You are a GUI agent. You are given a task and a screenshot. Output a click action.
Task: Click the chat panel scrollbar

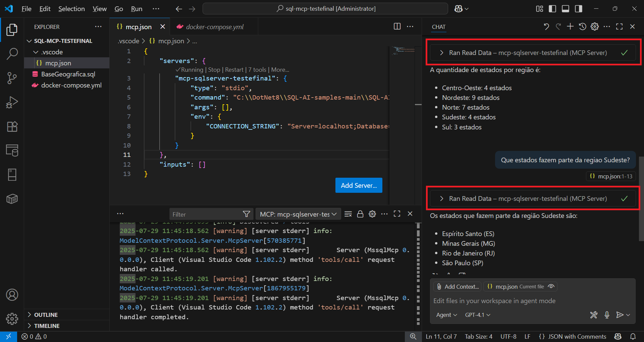click(x=641, y=198)
